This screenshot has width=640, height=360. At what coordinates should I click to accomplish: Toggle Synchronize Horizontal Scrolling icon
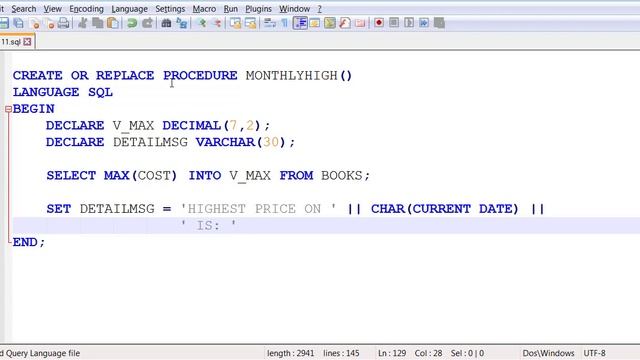point(251,23)
